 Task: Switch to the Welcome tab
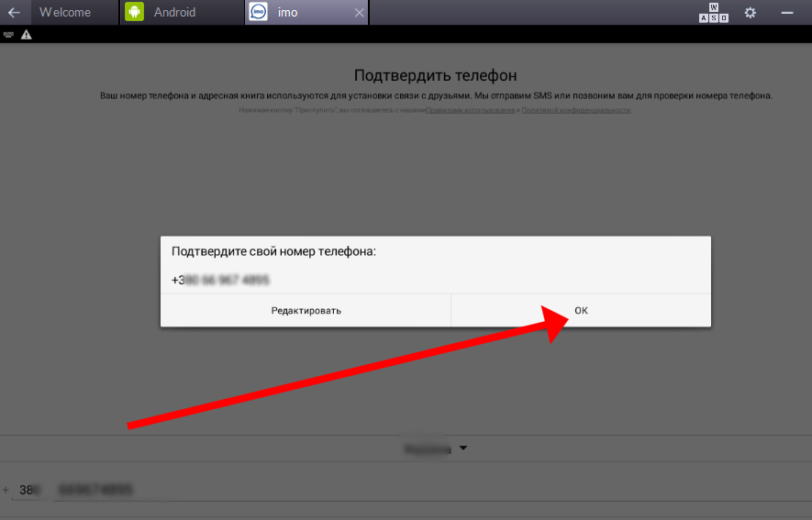coord(64,13)
